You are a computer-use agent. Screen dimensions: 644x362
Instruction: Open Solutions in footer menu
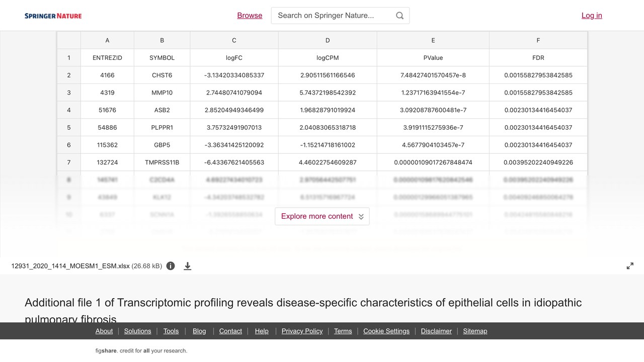[137, 331]
